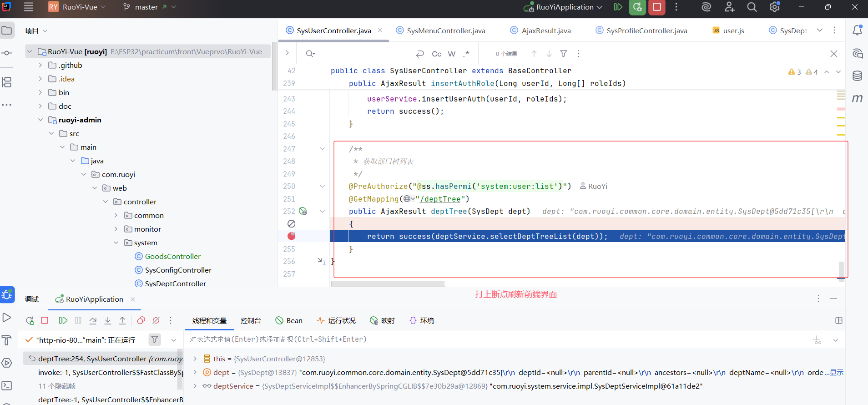This screenshot has width=868, height=405.
Task: Click the resume program icon in top toolbar
Action: coord(618,7)
